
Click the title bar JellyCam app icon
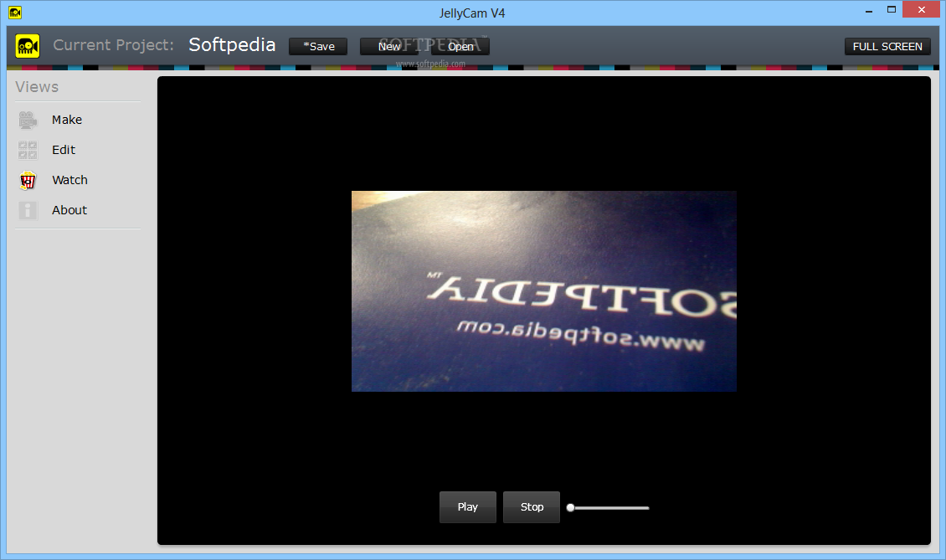[14, 12]
